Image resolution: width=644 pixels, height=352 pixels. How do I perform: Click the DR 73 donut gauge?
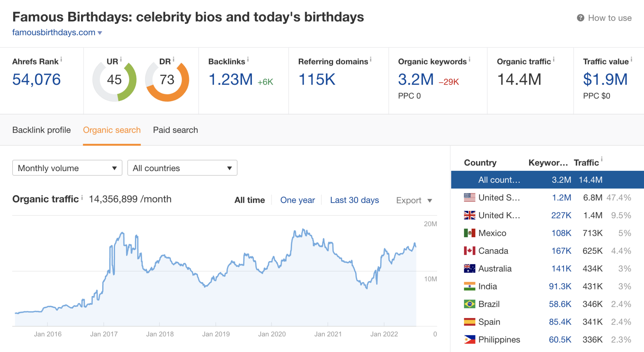(167, 80)
